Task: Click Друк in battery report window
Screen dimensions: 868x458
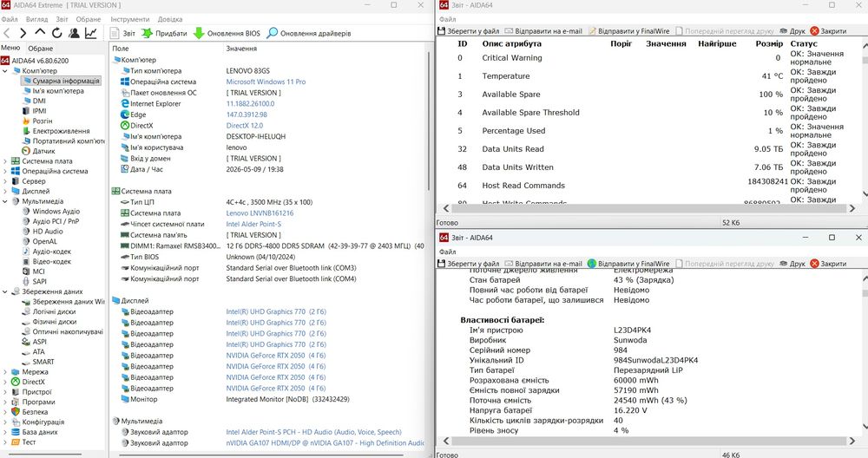Action: pyautogui.click(x=792, y=264)
